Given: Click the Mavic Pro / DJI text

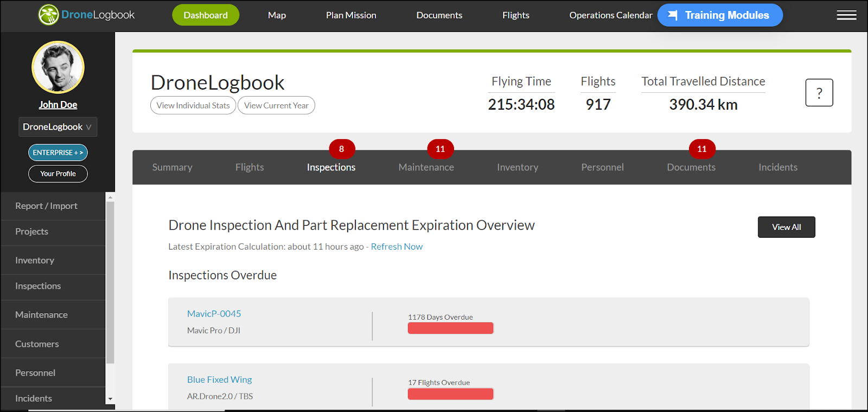Looking at the screenshot, I should [214, 331].
